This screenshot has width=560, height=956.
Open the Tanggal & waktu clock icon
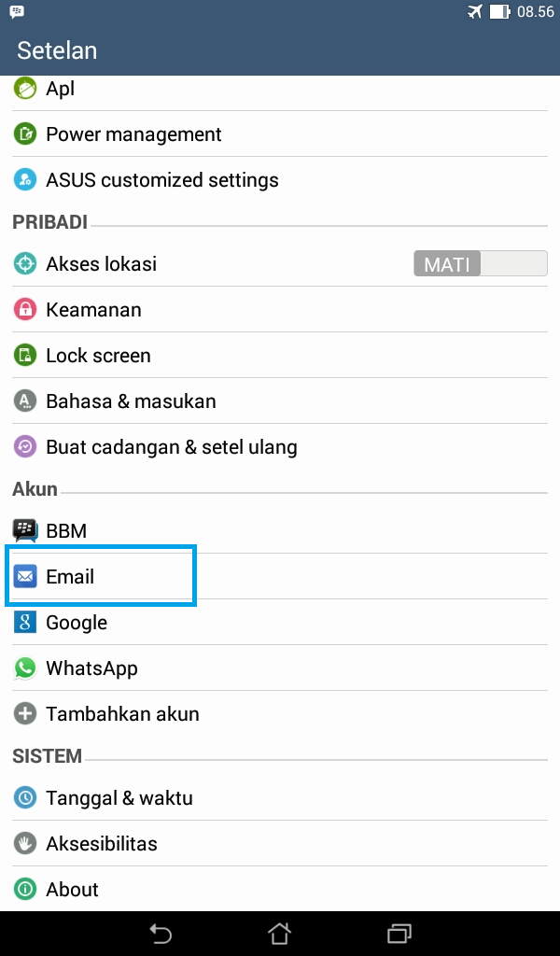(x=24, y=797)
